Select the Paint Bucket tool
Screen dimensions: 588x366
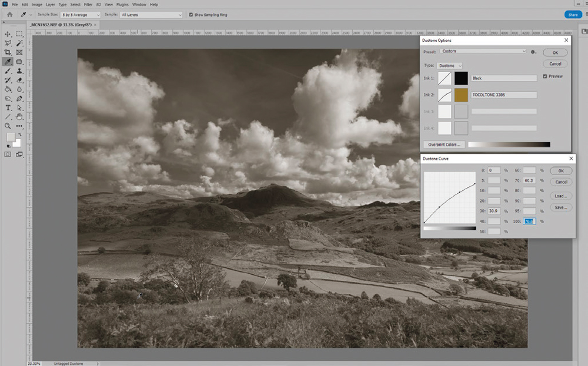(8, 89)
